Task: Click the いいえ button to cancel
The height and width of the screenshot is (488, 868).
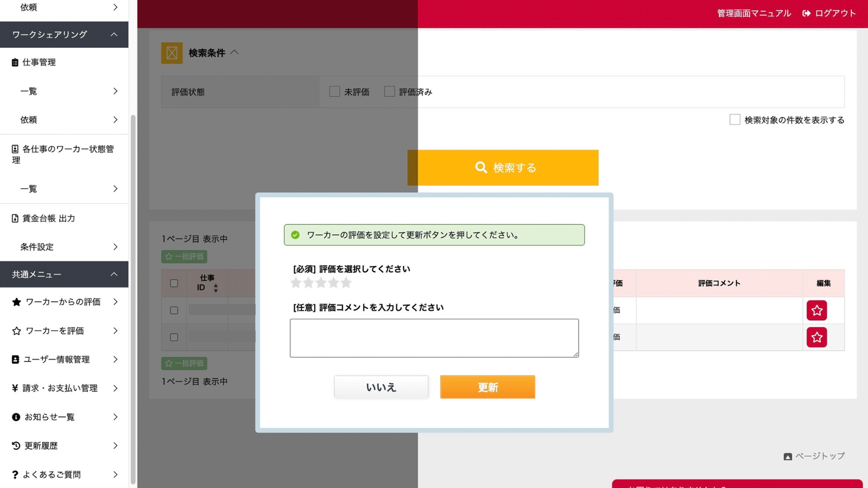Action: pos(381,387)
